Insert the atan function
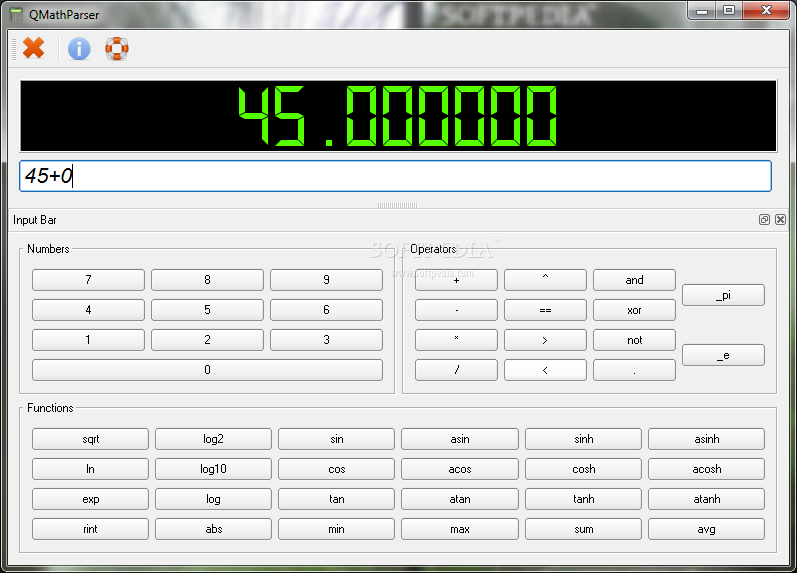 [x=460, y=499]
